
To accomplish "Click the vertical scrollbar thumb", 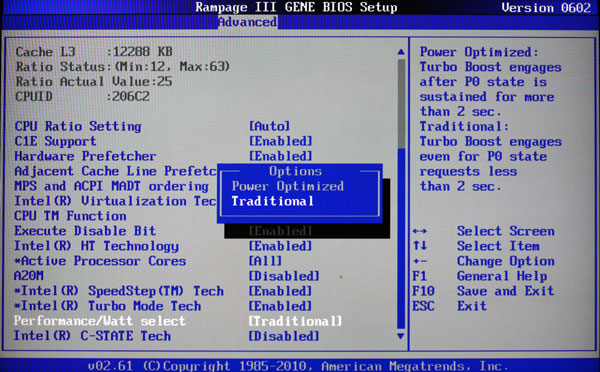I will [401, 104].
